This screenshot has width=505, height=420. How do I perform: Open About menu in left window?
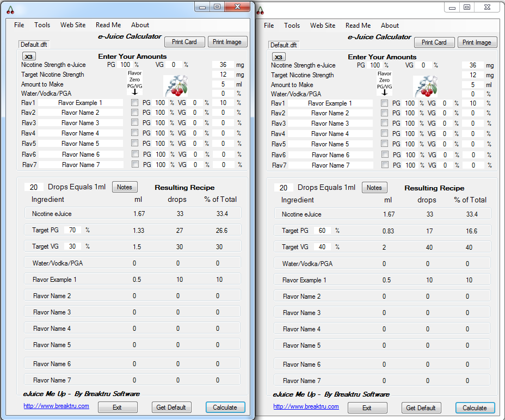click(x=140, y=25)
